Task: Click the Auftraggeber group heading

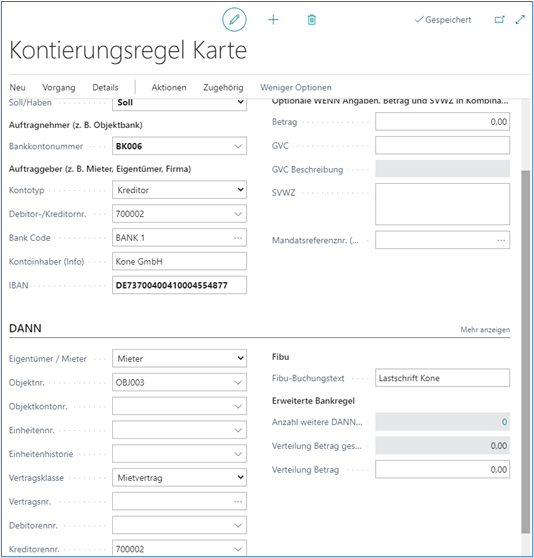Action: pyautogui.click(x=100, y=169)
